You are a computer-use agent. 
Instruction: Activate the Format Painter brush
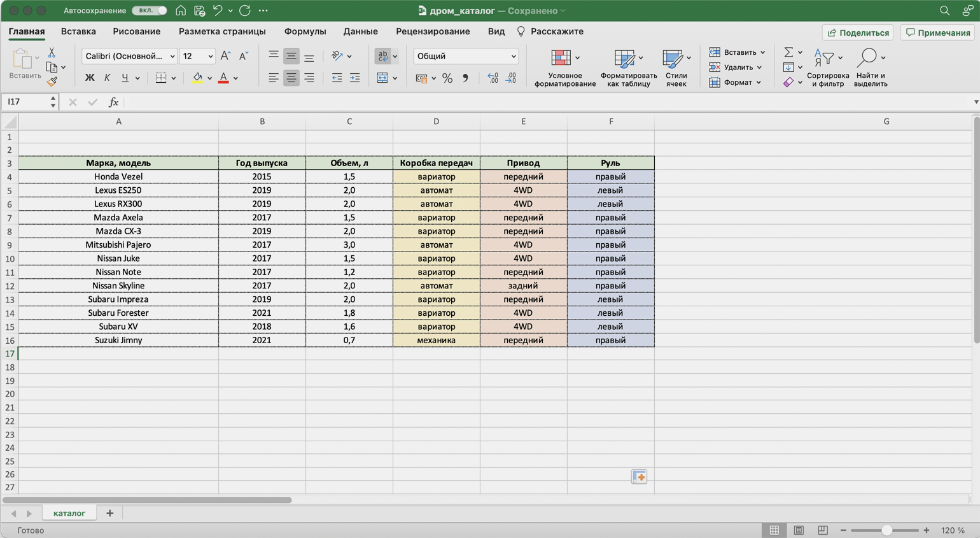[52, 81]
